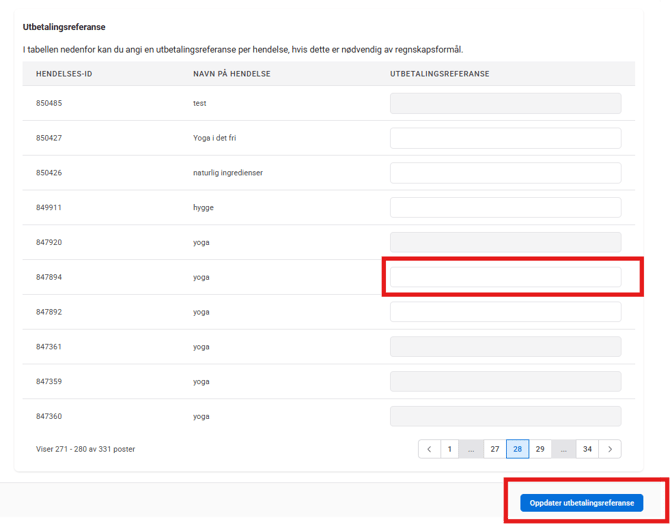Select event ID 847920
This screenshot has height=524, width=670.
(49, 242)
